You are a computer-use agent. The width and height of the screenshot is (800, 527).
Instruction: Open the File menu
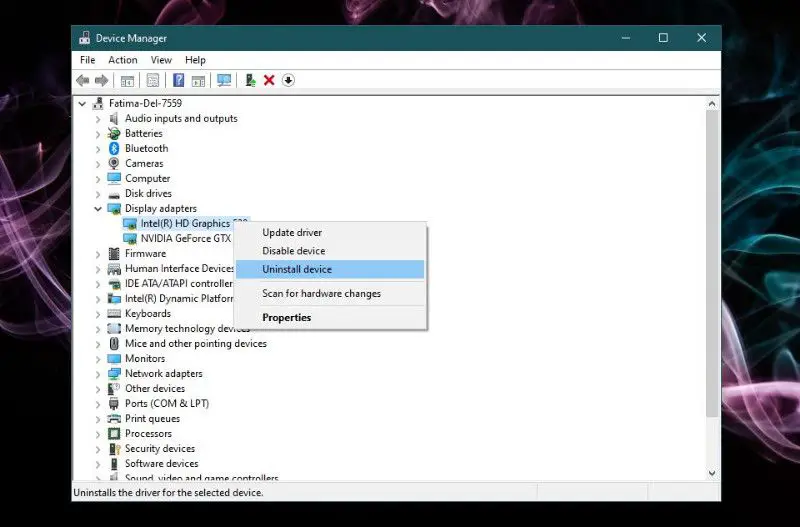point(88,60)
